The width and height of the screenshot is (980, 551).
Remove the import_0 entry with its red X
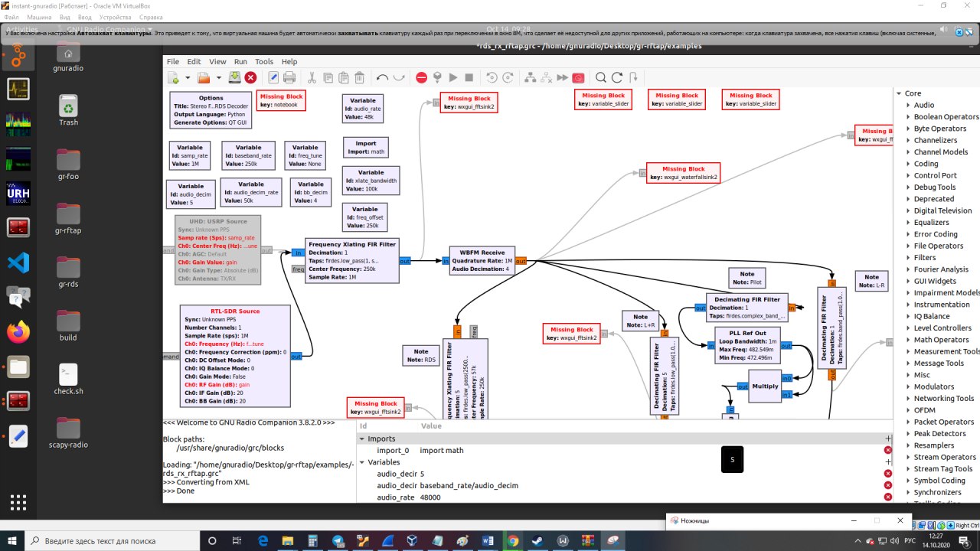[x=888, y=451]
